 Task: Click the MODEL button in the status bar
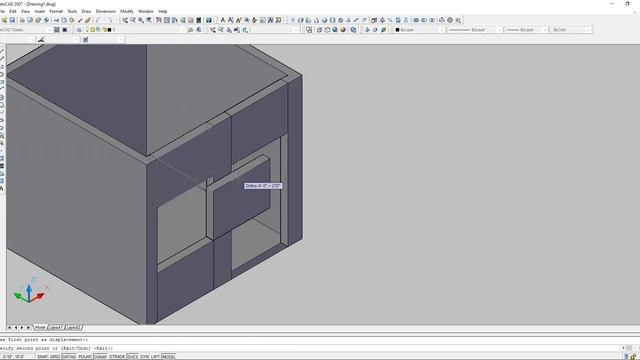(169, 357)
